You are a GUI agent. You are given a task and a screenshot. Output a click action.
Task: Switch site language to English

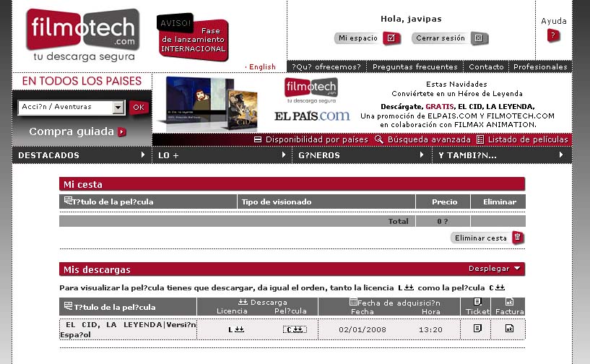point(262,66)
